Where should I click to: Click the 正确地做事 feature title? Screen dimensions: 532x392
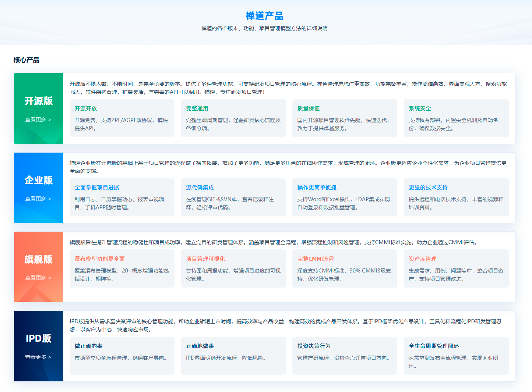(x=200, y=346)
